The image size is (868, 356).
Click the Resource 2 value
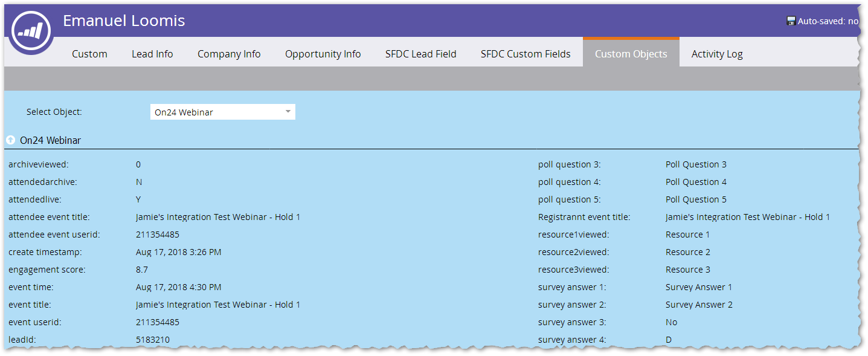tap(688, 252)
